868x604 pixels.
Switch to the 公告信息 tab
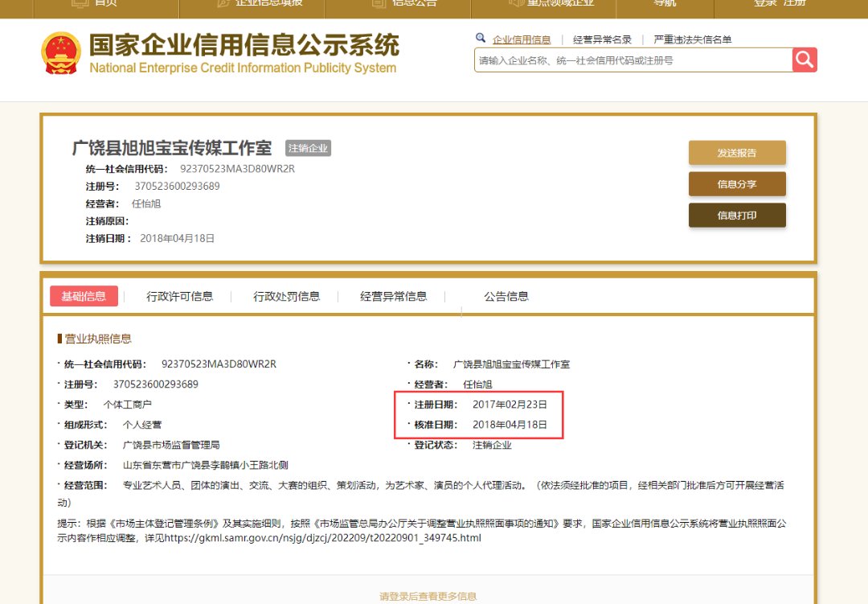506,297
